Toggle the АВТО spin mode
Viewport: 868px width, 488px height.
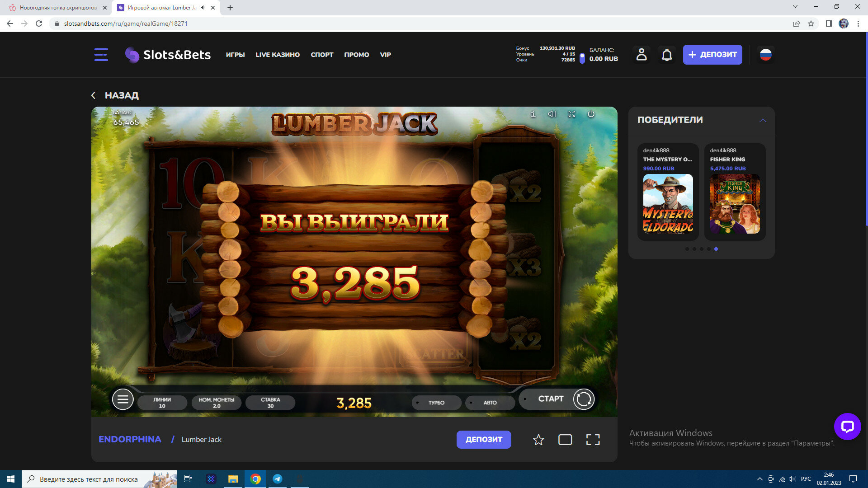490,403
